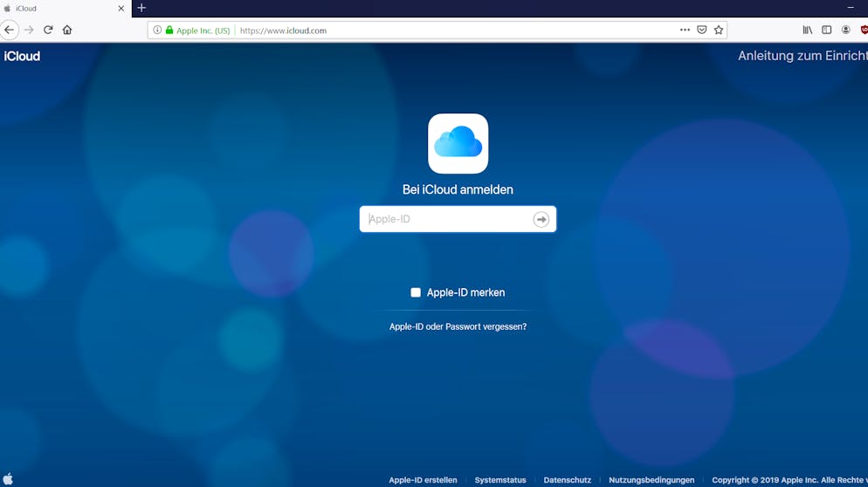Submit Apple-ID with the arrow button
868x487 pixels.
pos(541,219)
